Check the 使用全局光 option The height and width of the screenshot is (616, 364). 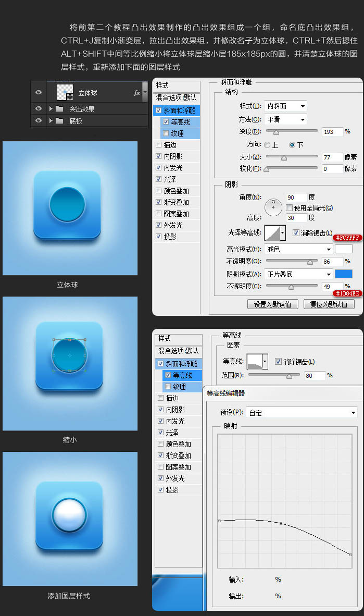tap(289, 207)
